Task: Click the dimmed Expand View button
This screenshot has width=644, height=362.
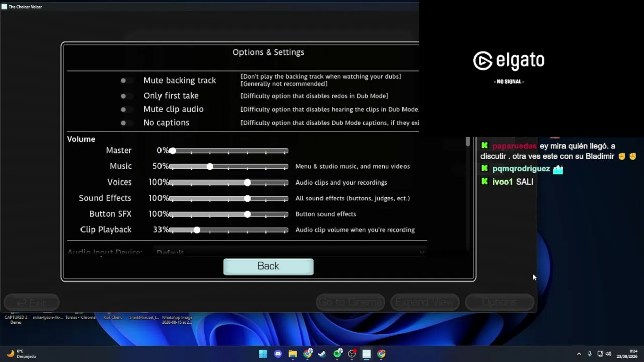Action: tap(425, 302)
